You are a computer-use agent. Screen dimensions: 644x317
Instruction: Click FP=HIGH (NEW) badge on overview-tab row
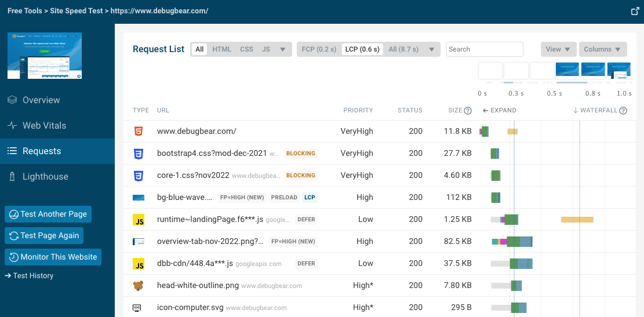pos(293,242)
